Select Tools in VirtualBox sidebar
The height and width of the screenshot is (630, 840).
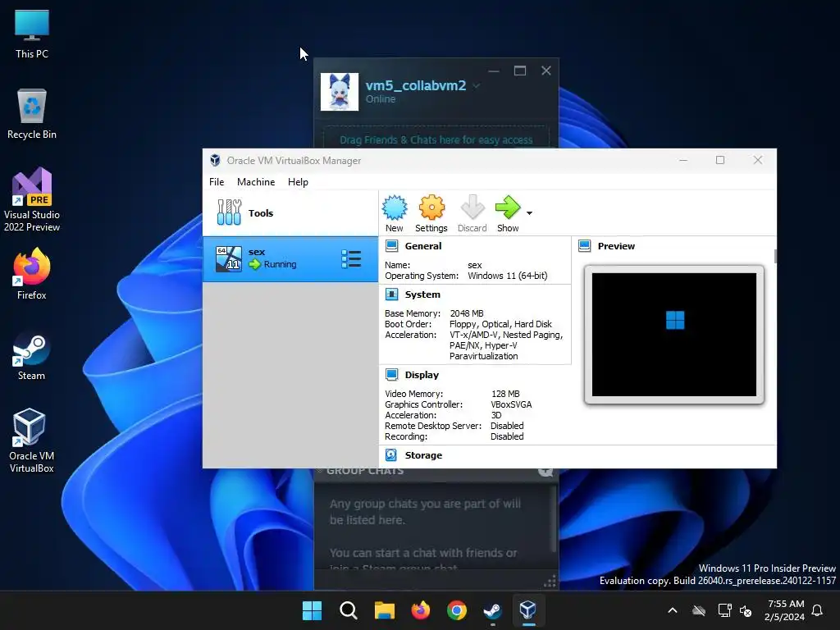tap(290, 213)
